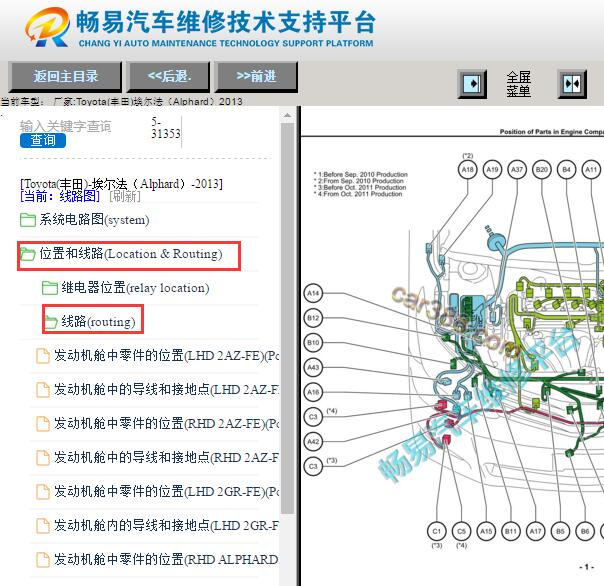Image resolution: width=604 pixels, height=586 pixels.
Task: Click connector label A19 in diagram
Action: tap(492, 170)
